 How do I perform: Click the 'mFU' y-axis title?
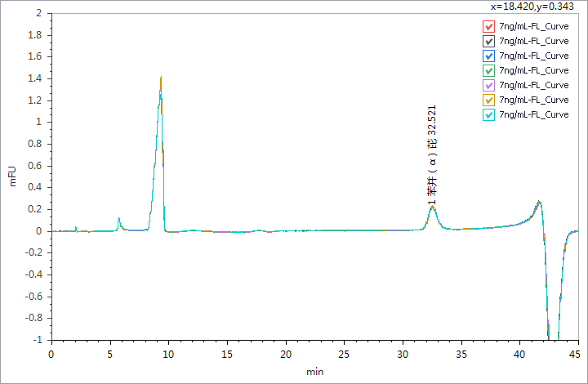[13, 176]
